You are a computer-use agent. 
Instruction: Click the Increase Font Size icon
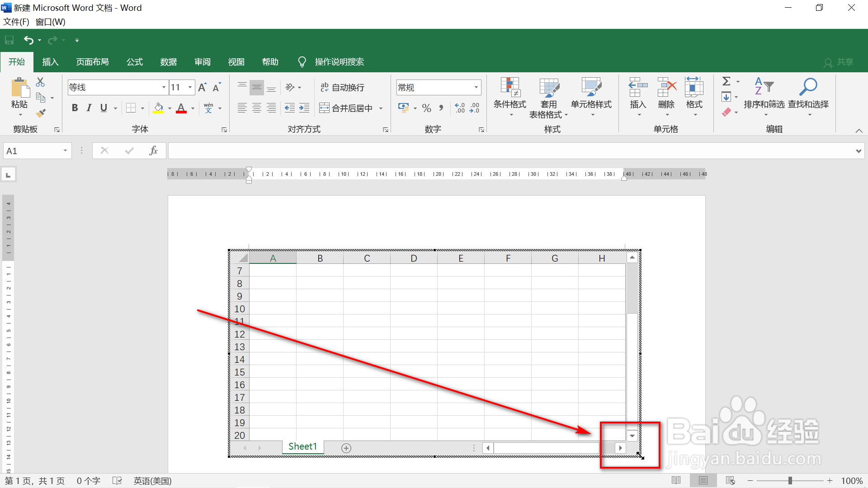click(x=202, y=87)
